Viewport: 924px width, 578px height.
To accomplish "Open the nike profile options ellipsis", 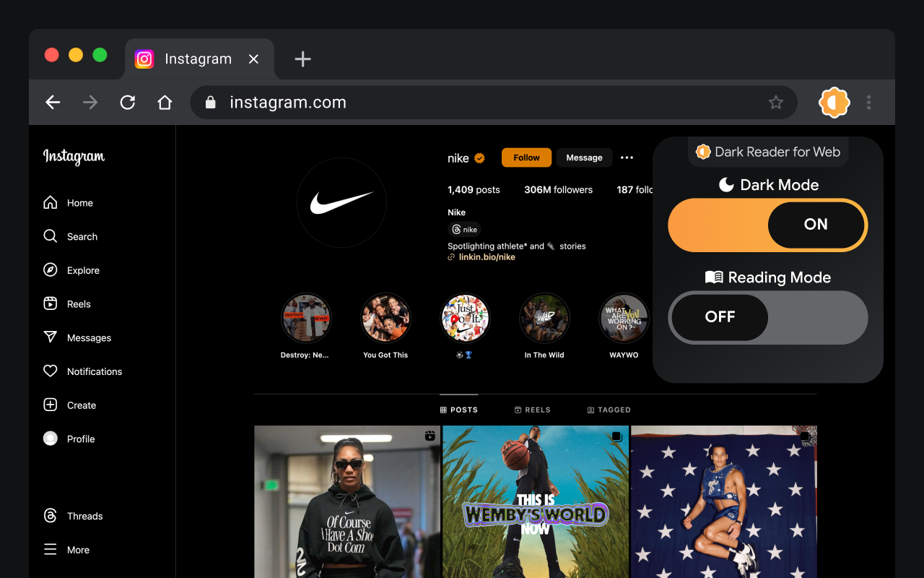I will point(627,158).
